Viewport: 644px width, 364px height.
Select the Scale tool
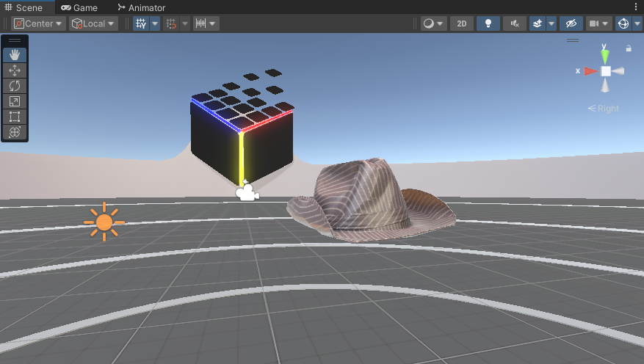[15, 101]
